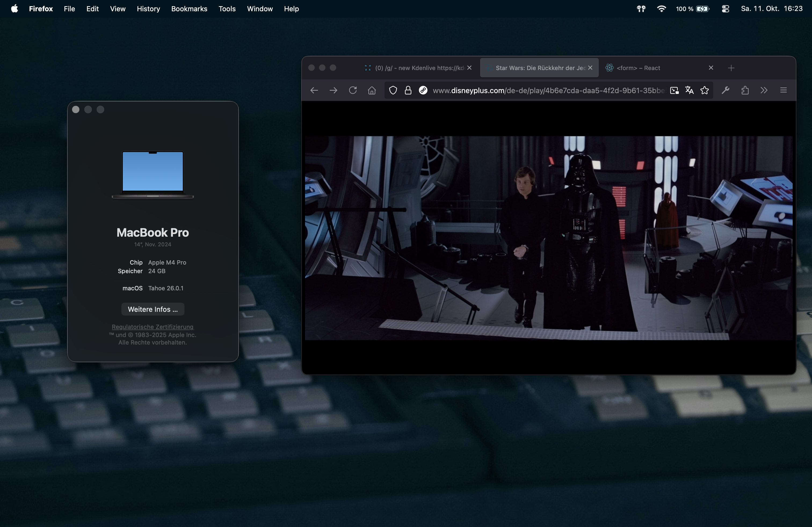The height and width of the screenshot is (527, 812).
Task: Open the Regulatorische Zertifizierung link
Action: click(x=153, y=327)
